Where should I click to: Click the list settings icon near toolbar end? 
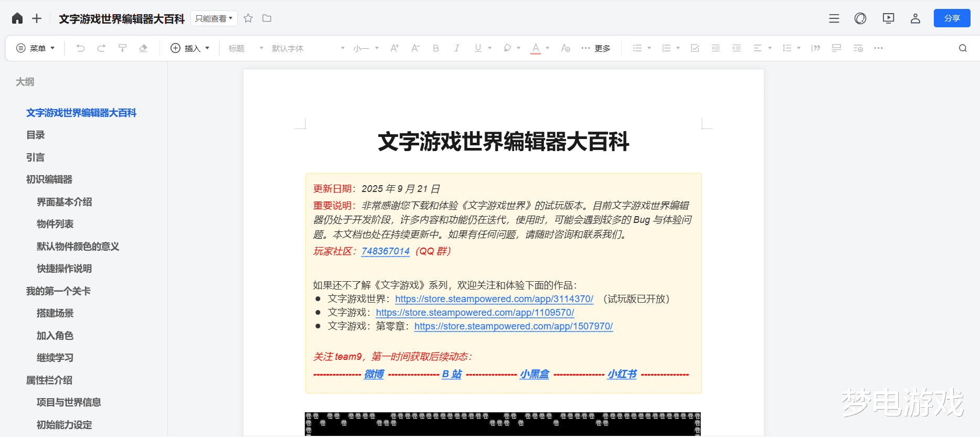click(858, 48)
